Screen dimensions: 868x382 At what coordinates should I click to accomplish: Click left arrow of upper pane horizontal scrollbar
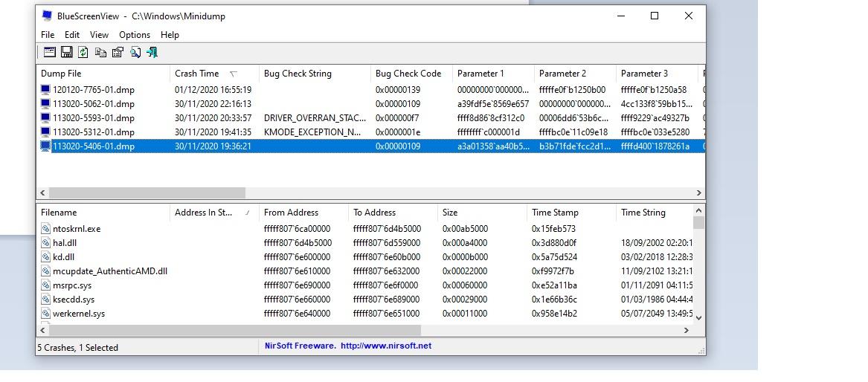pyautogui.click(x=42, y=193)
